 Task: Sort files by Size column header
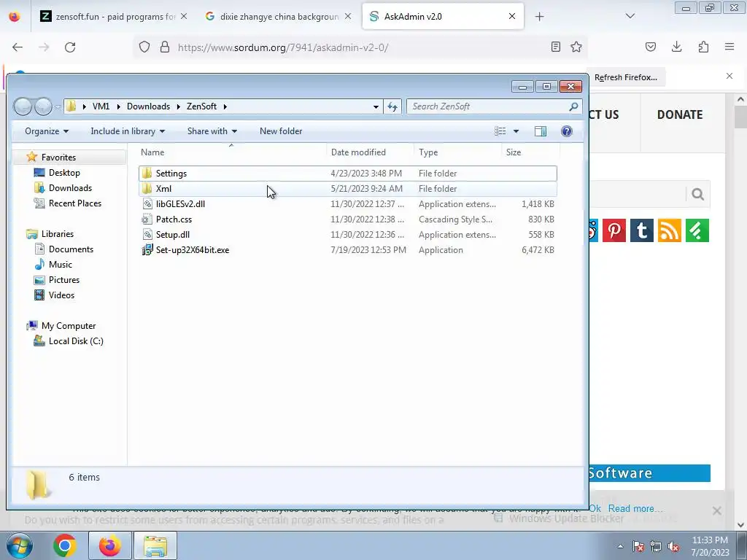point(530,152)
